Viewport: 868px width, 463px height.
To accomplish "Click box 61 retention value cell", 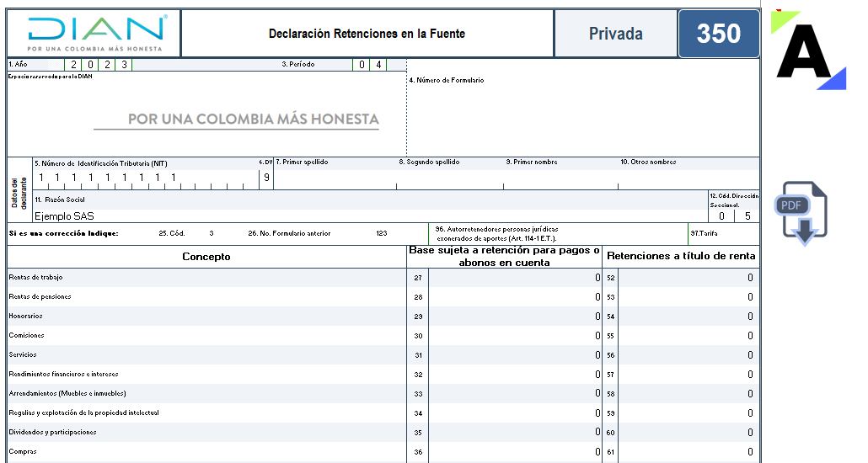I will (x=689, y=452).
